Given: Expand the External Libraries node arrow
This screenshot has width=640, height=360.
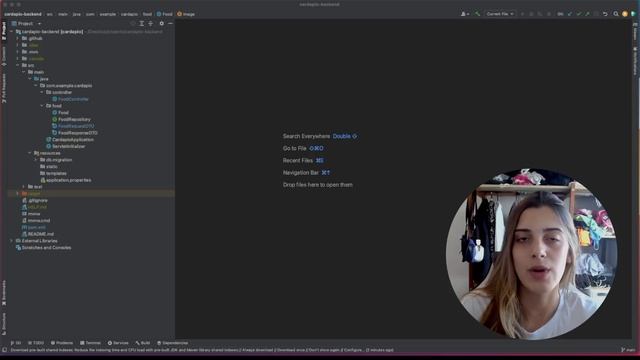Looking at the screenshot, I should point(11,241).
